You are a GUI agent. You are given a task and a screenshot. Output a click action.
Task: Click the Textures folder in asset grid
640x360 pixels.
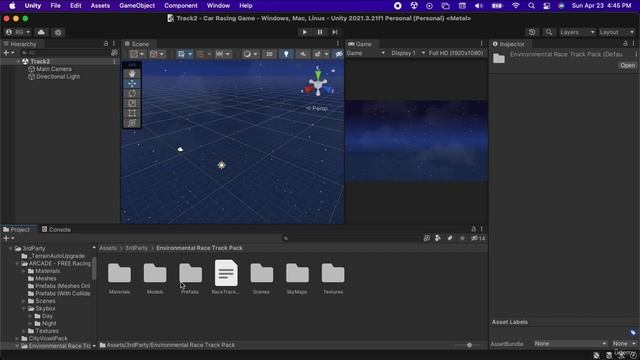pyautogui.click(x=333, y=273)
